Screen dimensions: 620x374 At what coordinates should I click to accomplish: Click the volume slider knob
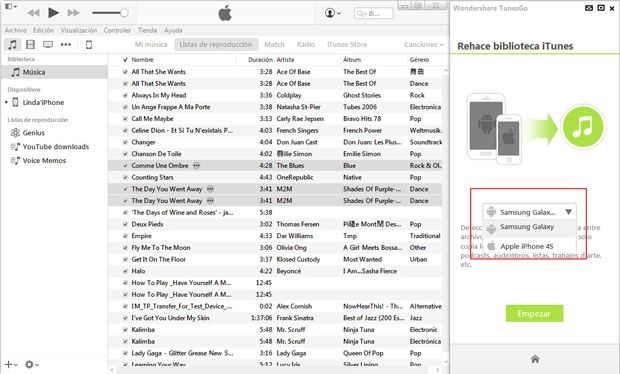(x=124, y=13)
